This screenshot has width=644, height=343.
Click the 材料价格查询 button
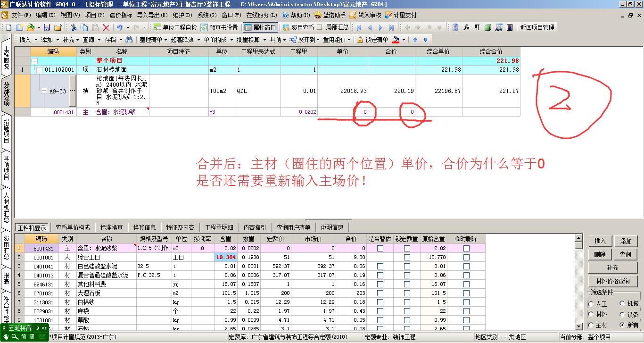tap(612, 281)
